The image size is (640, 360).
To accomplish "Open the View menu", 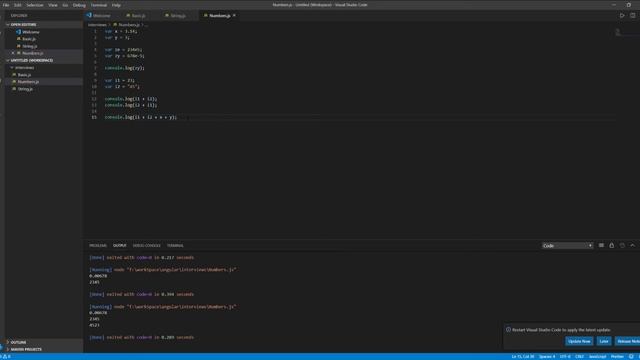I will (x=53, y=5).
